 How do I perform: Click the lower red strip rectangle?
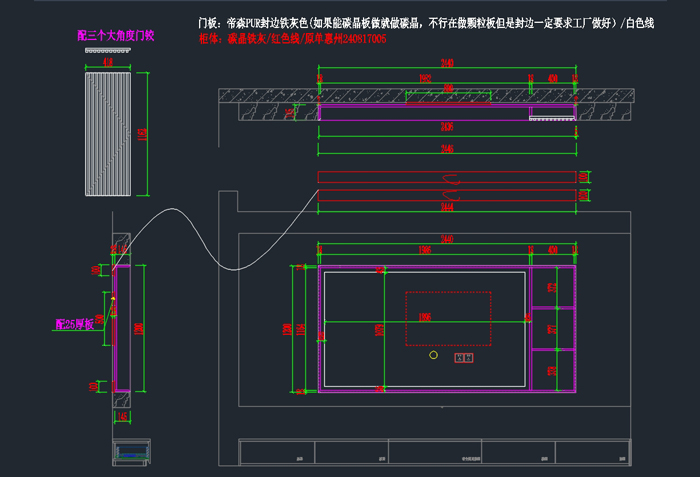(x=447, y=195)
